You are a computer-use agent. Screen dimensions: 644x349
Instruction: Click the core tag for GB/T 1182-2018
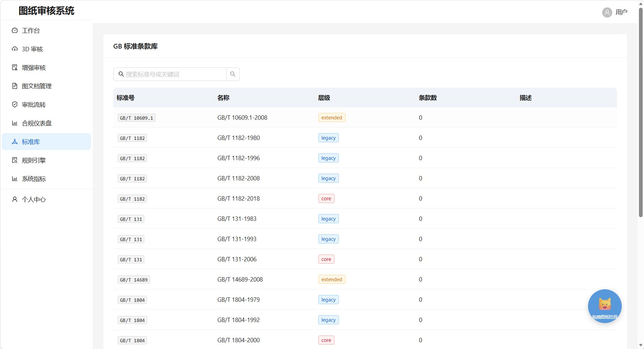tap(326, 199)
